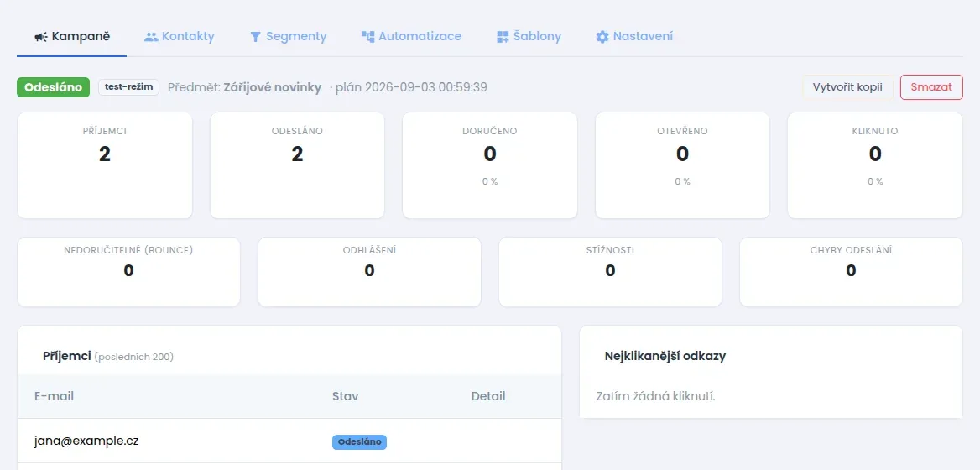The height and width of the screenshot is (470, 980).
Task: Open the Automatizace tab
Action: (411, 36)
